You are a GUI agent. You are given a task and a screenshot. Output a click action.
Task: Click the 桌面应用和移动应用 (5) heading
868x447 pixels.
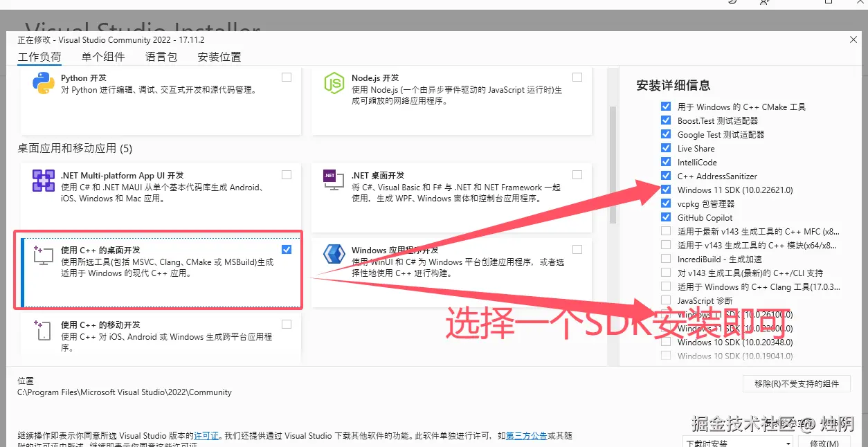pos(75,149)
